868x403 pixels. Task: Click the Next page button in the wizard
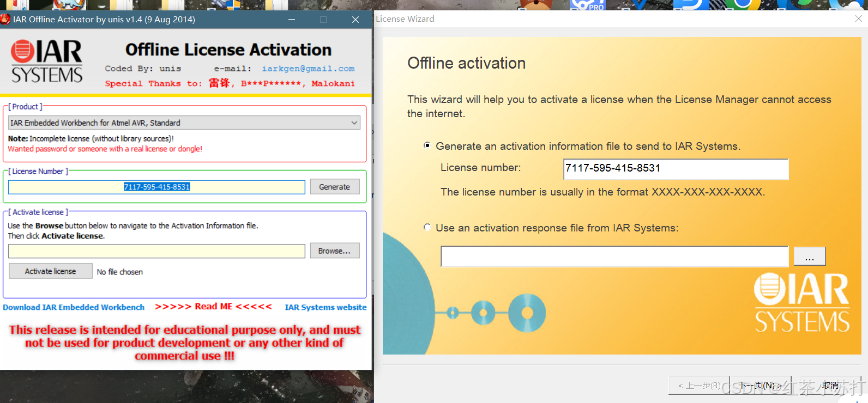760,386
